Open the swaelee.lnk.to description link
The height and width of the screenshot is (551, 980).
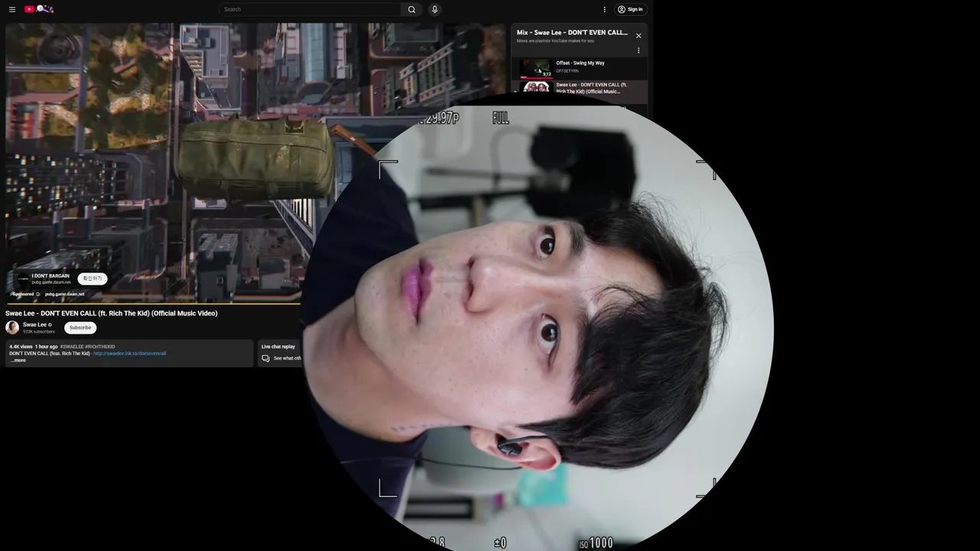(x=129, y=354)
